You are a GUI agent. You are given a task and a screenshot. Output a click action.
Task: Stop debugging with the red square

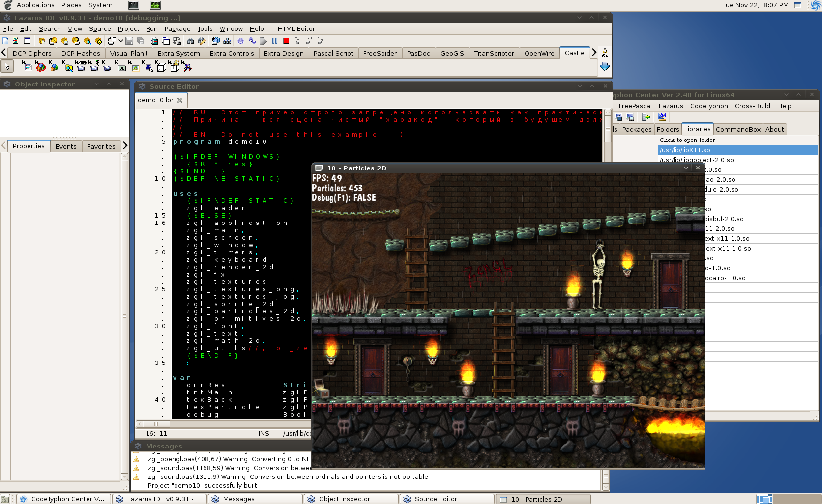click(286, 41)
